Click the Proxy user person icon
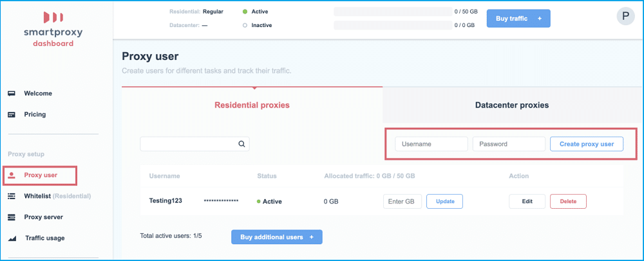644x261 pixels. pyautogui.click(x=12, y=175)
